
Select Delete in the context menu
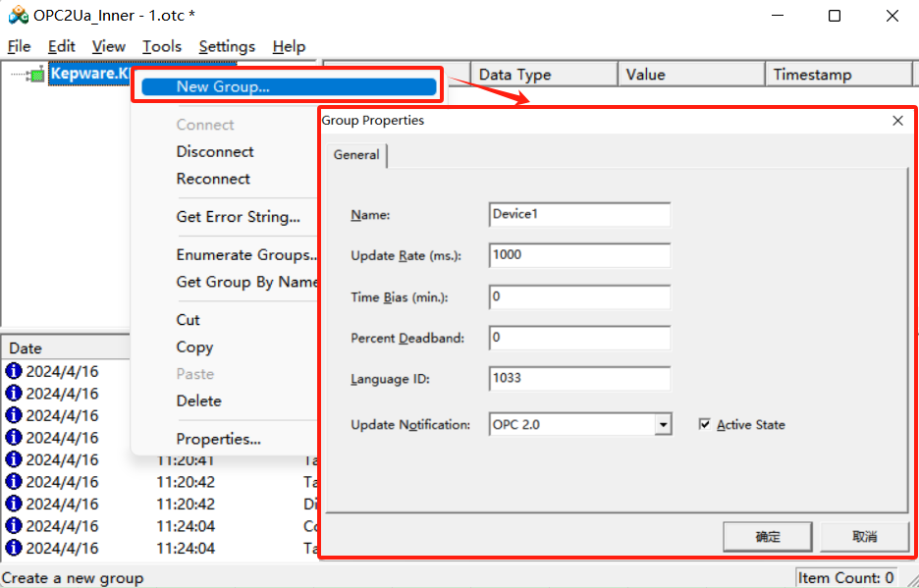coord(198,401)
